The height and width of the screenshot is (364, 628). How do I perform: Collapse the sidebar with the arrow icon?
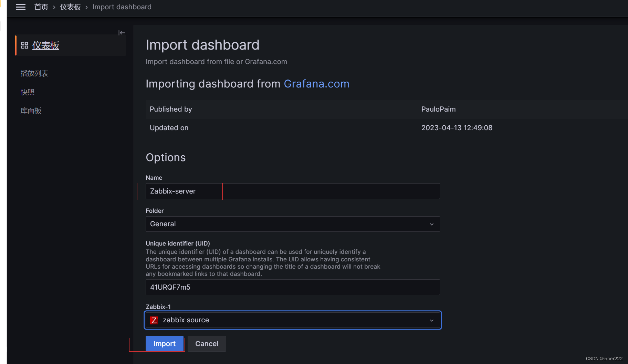pyautogui.click(x=122, y=33)
